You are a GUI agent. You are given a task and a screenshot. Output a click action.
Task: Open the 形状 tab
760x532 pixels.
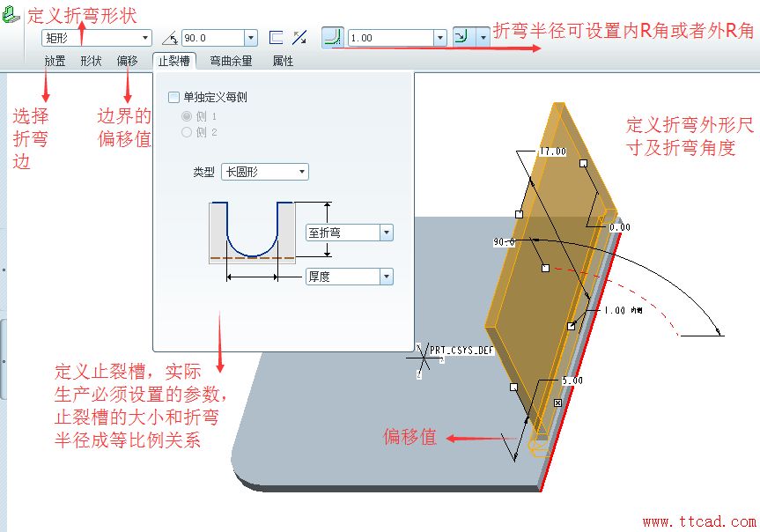click(x=91, y=61)
